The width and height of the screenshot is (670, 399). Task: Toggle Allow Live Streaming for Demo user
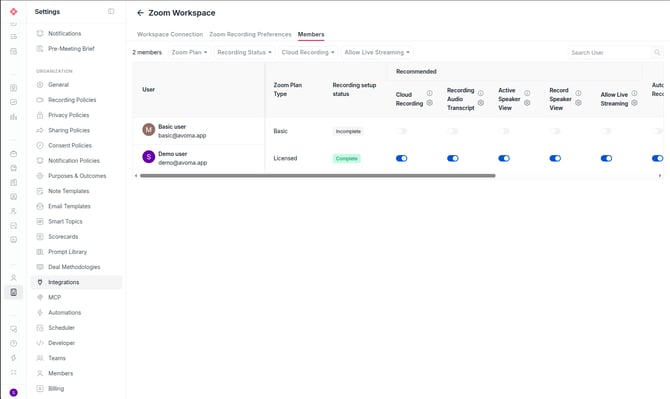click(606, 158)
